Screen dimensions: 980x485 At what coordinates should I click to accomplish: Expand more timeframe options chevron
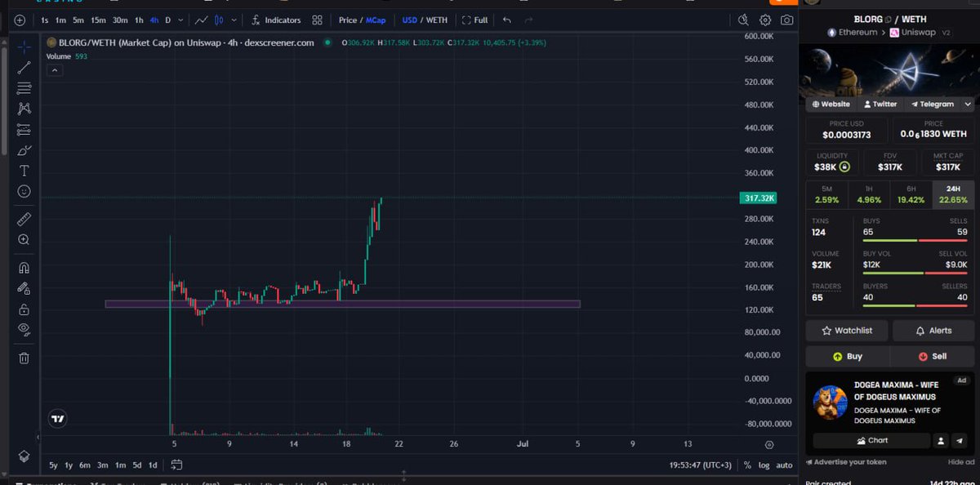coord(180,20)
